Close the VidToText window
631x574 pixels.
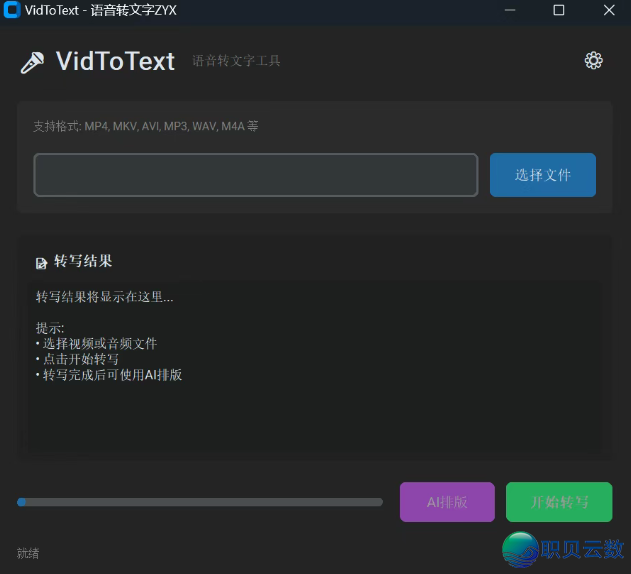point(608,10)
